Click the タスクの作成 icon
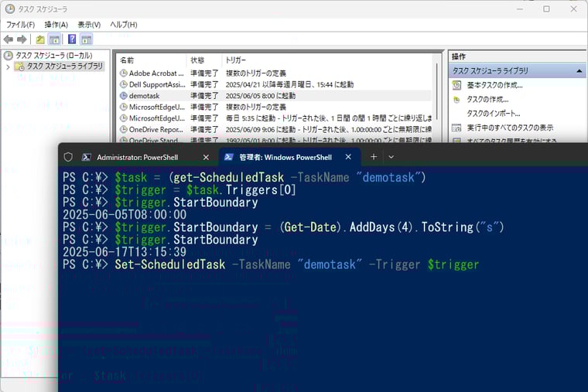 tap(456, 100)
